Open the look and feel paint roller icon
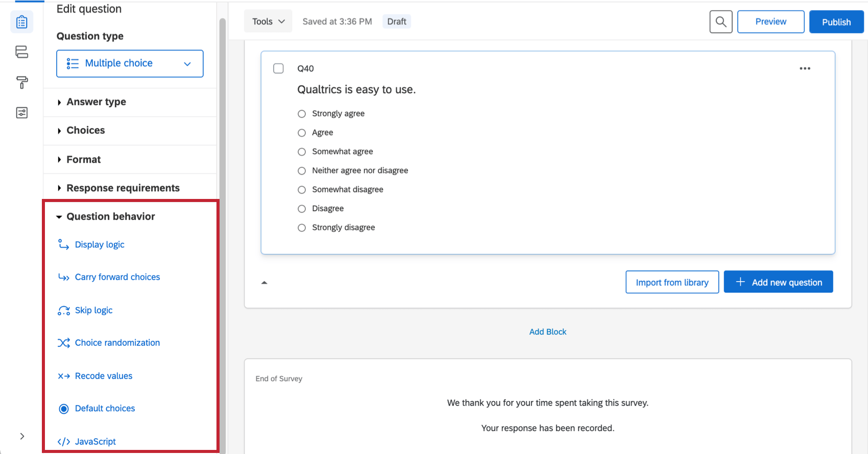 coord(22,82)
